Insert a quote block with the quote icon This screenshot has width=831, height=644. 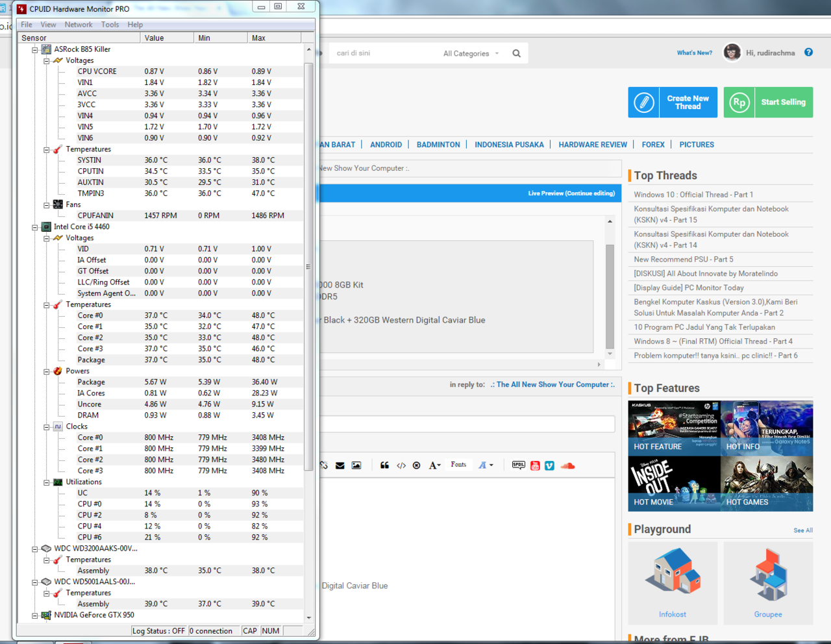(384, 465)
